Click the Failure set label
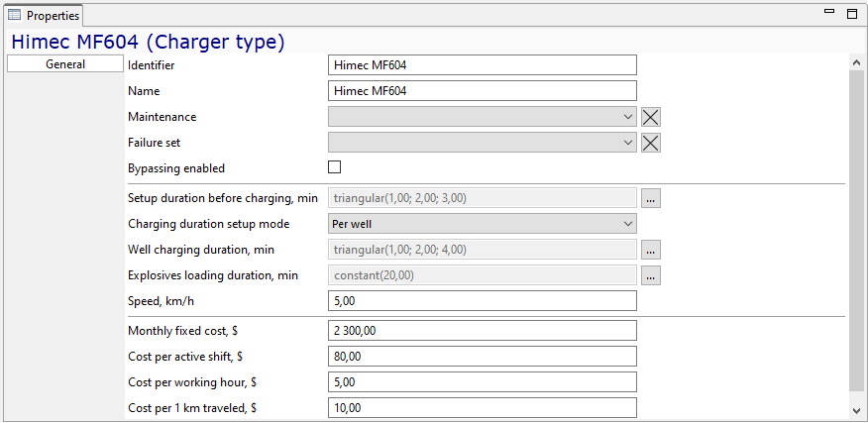 pyautogui.click(x=154, y=143)
